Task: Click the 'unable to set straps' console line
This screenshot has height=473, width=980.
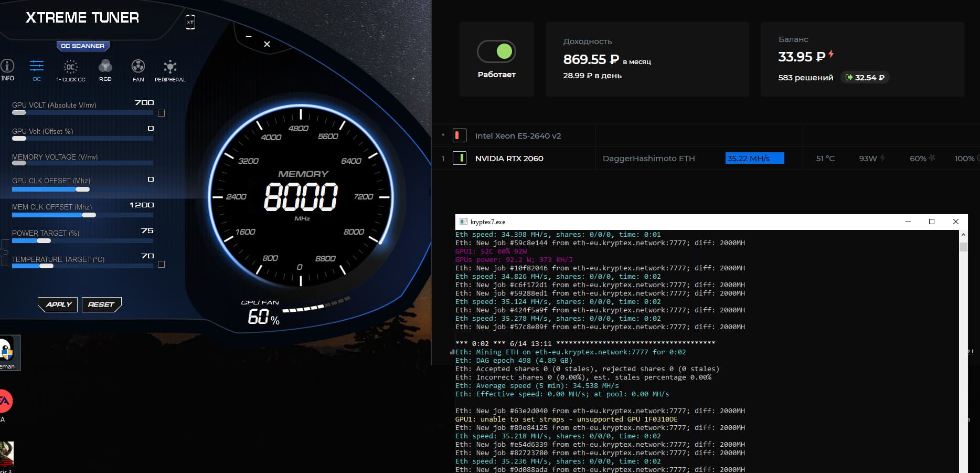Action: (x=567, y=419)
